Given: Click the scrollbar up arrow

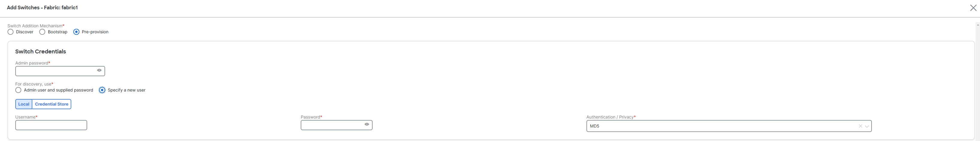Looking at the screenshot, I should point(978,25).
